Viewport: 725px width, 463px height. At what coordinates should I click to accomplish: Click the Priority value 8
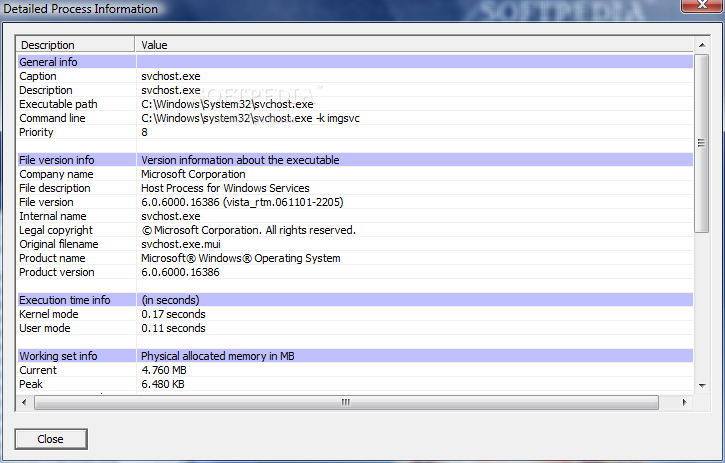pos(144,132)
